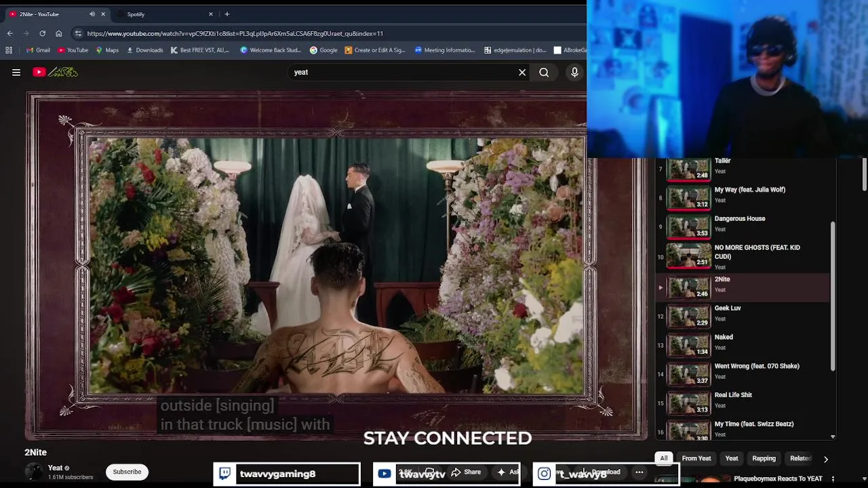Open the 'Welcome Back Stud...' bookmark

click(x=271, y=50)
